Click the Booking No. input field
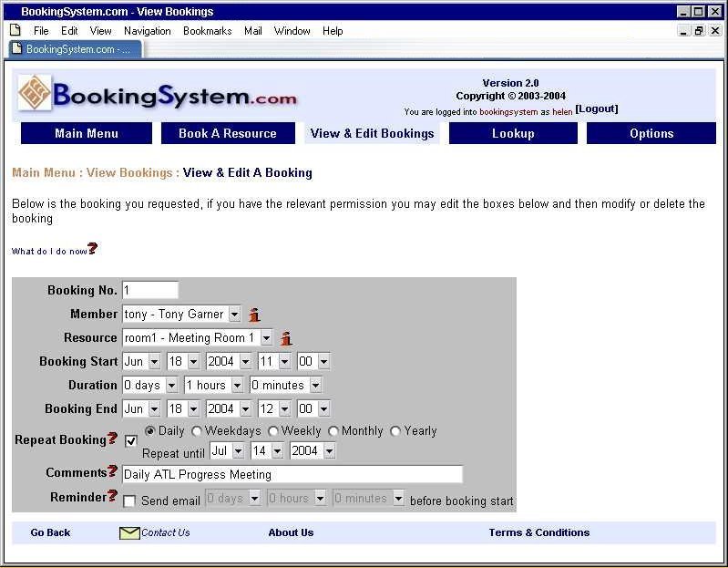The height and width of the screenshot is (568, 728). click(150, 290)
